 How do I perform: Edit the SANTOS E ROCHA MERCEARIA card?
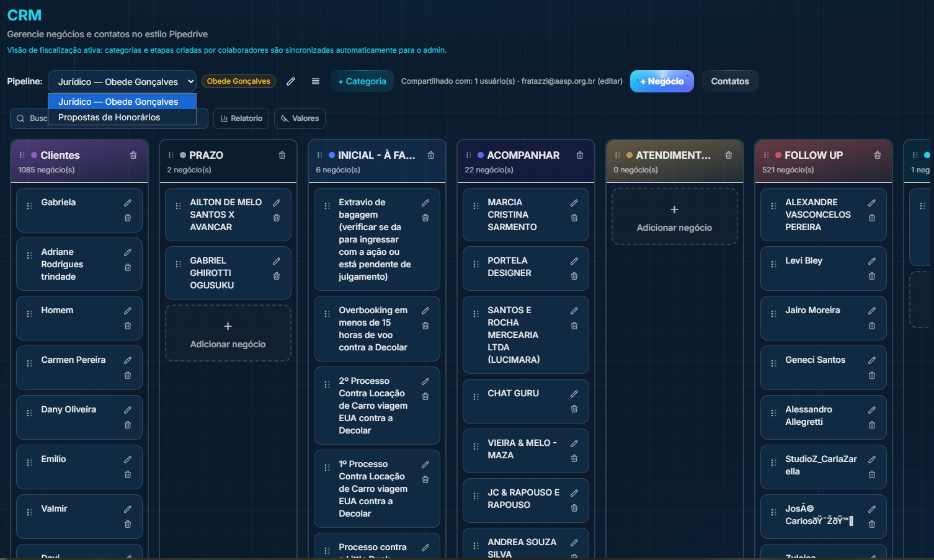tap(574, 311)
